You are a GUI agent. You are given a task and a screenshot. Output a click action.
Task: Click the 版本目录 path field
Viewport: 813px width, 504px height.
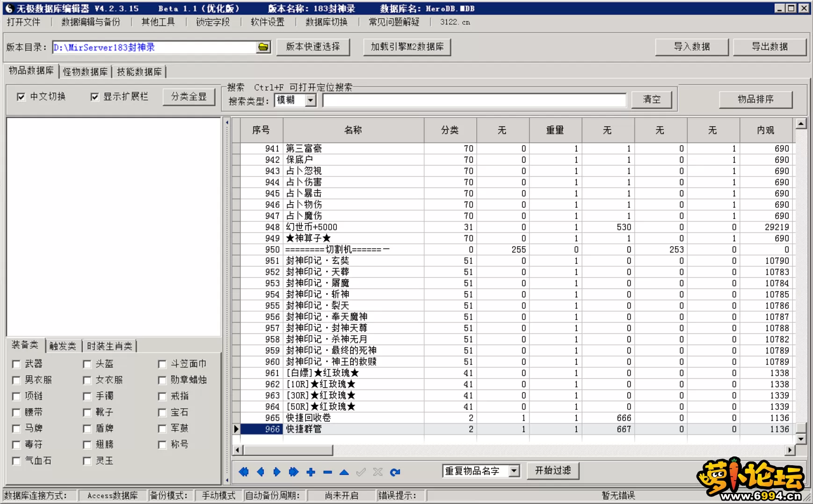tap(154, 47)
